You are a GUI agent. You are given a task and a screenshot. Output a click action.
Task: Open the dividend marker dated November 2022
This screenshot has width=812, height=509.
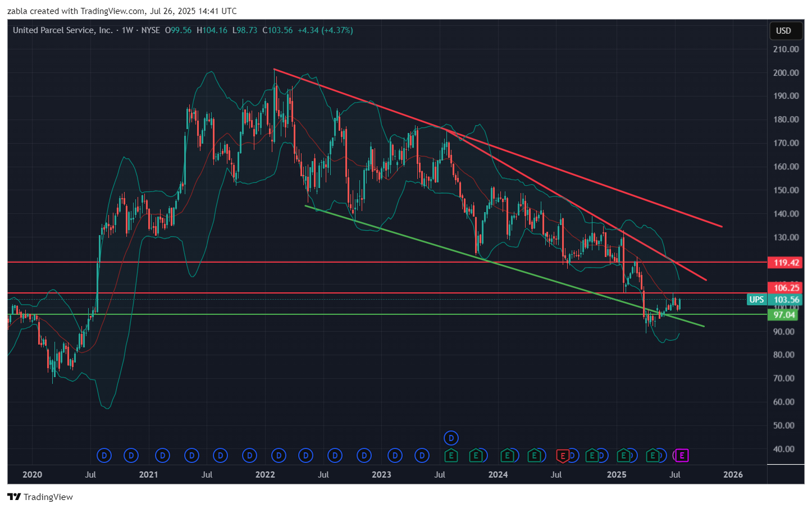pyautogui.click(x=364, y=456)
